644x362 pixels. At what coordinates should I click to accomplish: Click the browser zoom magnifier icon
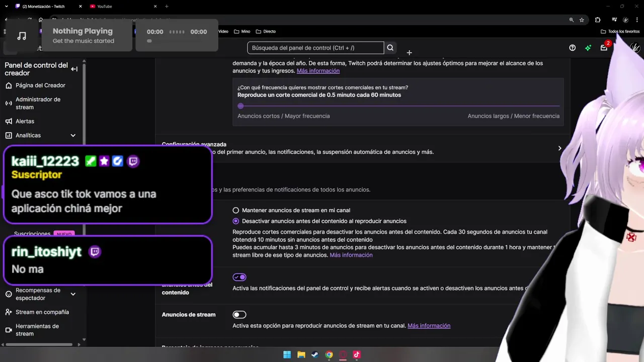(571, 20)
